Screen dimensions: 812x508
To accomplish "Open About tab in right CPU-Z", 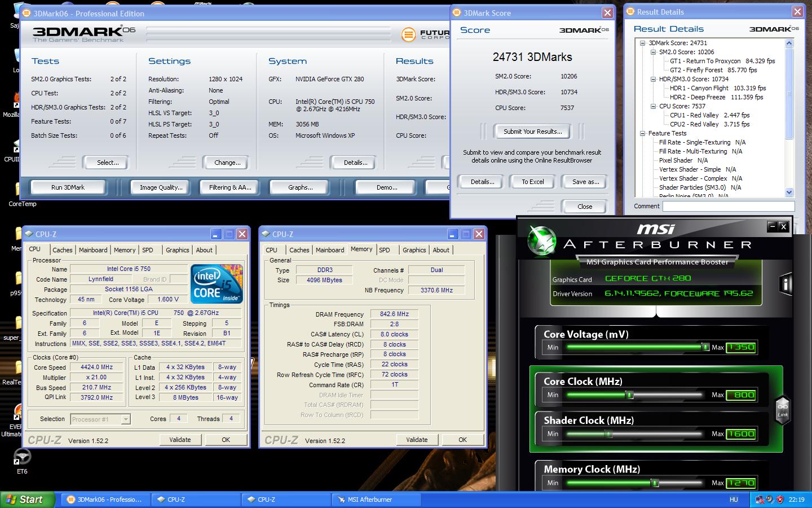I will point(441,250).
